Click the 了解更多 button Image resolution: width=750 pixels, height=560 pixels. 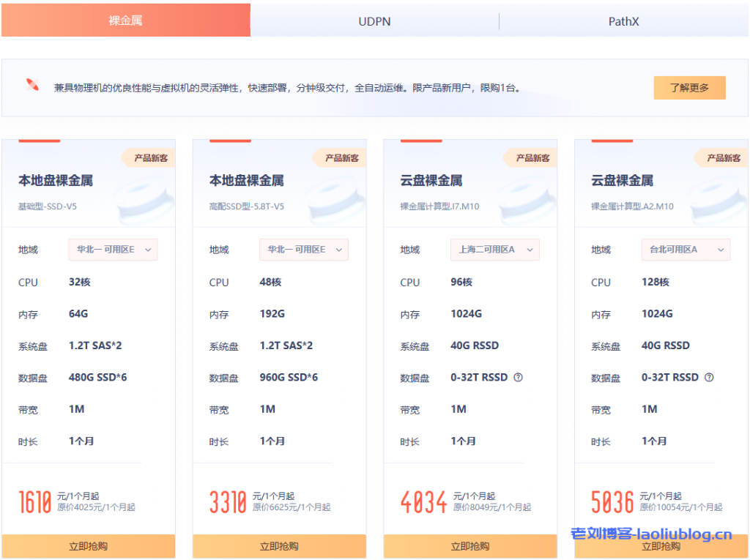[689, 88]
